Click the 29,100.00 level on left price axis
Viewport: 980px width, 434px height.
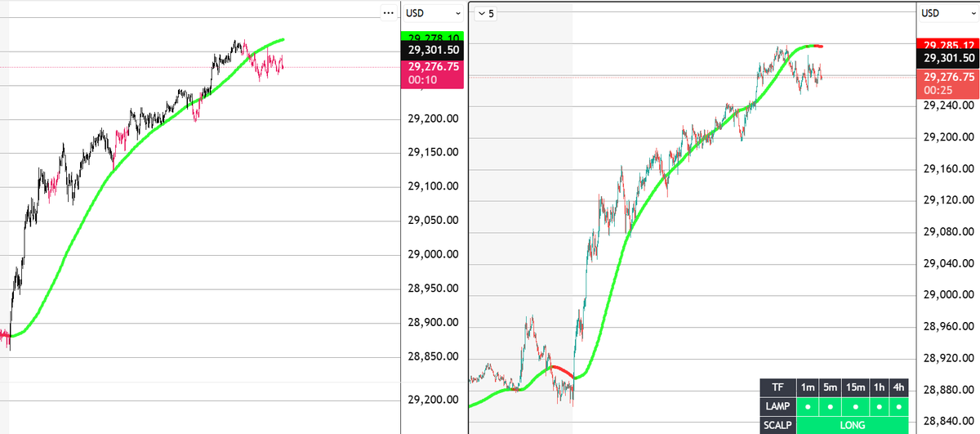pos(433,186)
